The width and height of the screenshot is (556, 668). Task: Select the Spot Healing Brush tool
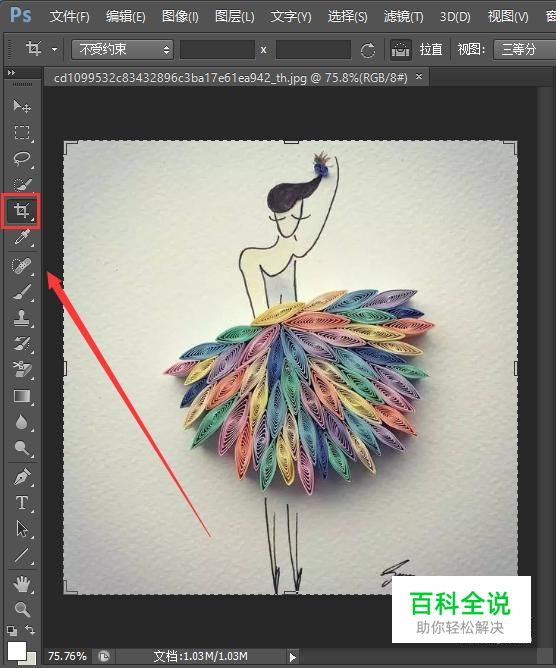click(x=22, y=266)
